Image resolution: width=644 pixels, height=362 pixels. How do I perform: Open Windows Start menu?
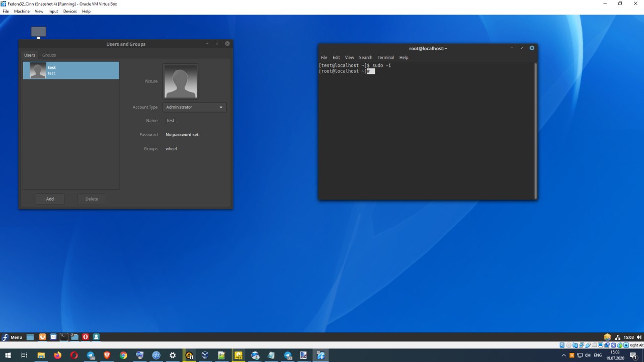8,355
